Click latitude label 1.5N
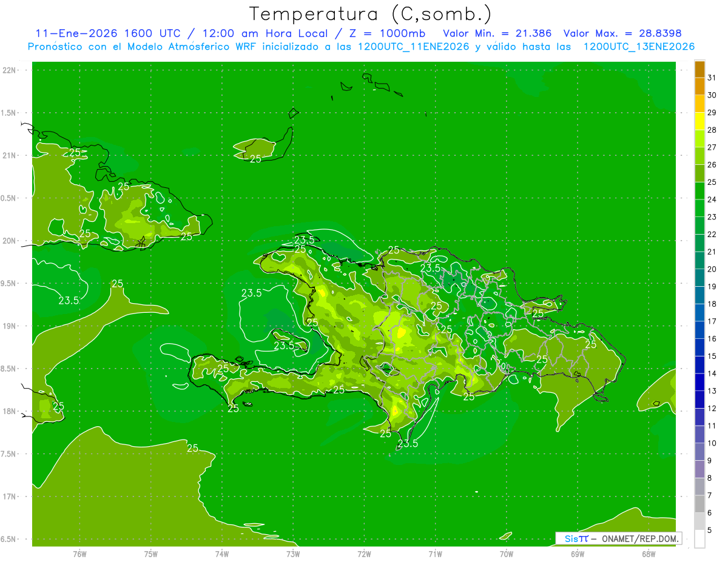The image size is (728, 562). coord(8,113)
